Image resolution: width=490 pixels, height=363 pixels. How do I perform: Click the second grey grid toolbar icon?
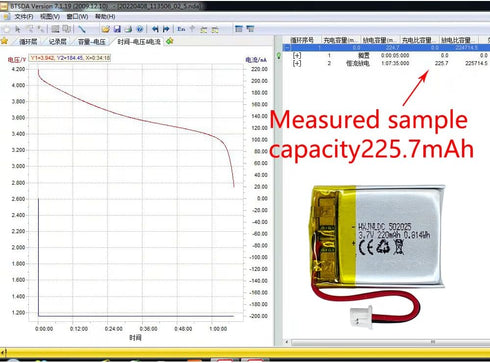point(67,29)
